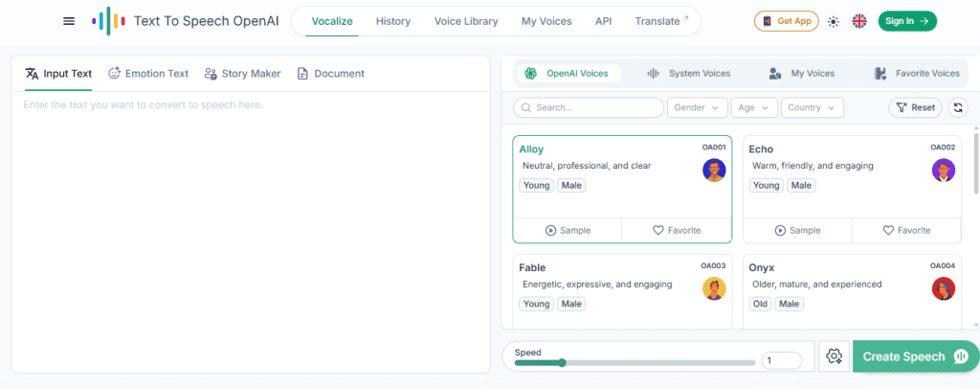
Task: Select the Echo voice card
Action: (852, 189)
